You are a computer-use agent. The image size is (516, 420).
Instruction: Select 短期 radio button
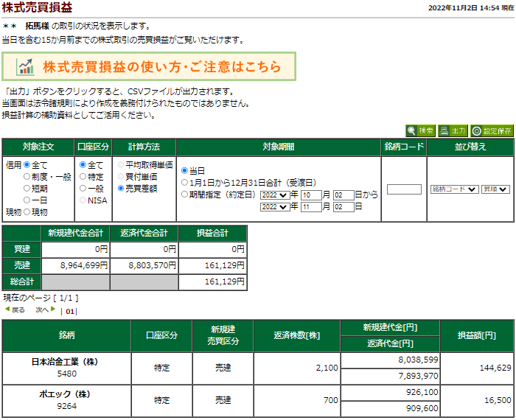click(27, 189)
